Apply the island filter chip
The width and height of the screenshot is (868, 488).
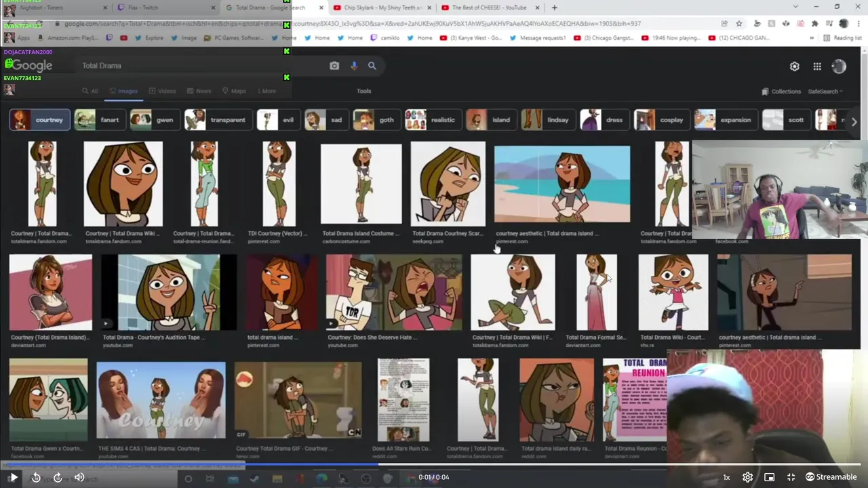point(491,120)
